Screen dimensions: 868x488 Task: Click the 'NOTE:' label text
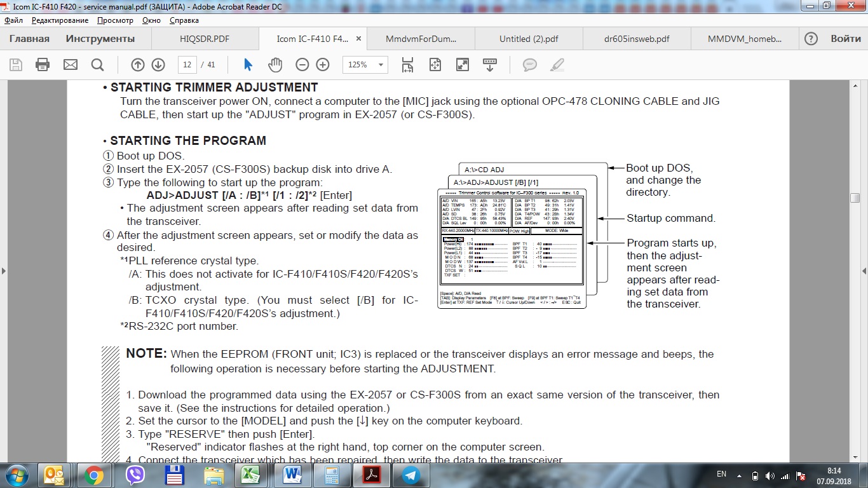pos(146,353)
